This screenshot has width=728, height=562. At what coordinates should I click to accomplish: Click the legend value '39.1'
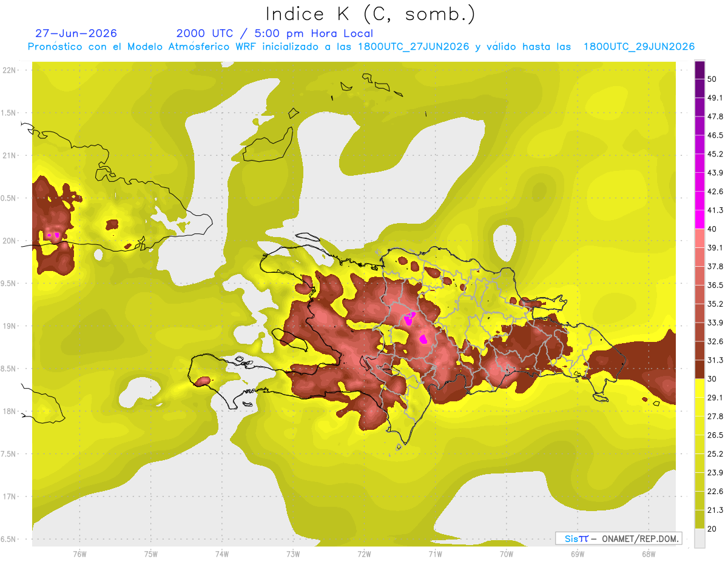(715, 248)
